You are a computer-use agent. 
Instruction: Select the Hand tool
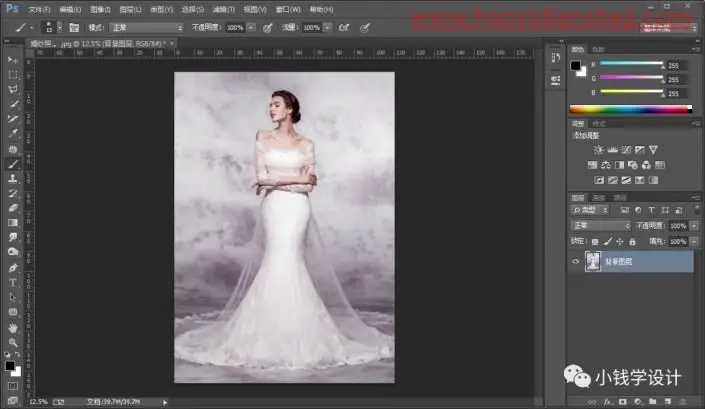click(x=13, y=328)
